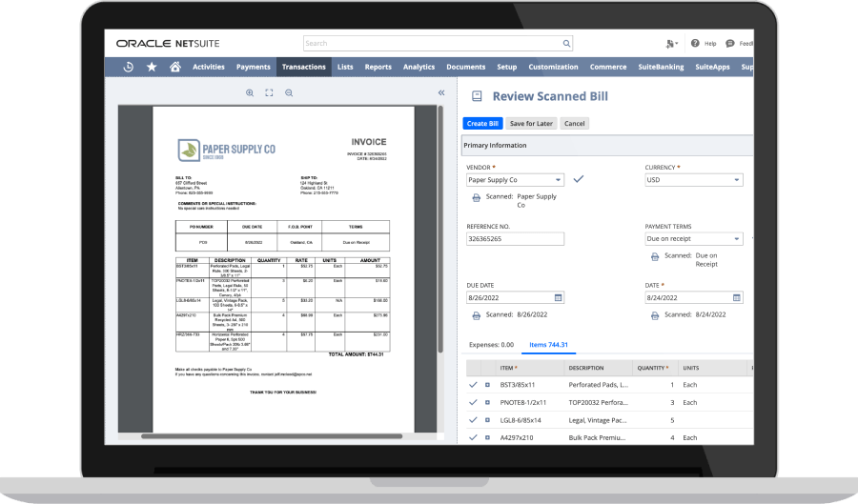858x504 pixels.
Task: Toggle checkmark on LGL8-6/85x14 row
Action: click(x=473, y=420)
